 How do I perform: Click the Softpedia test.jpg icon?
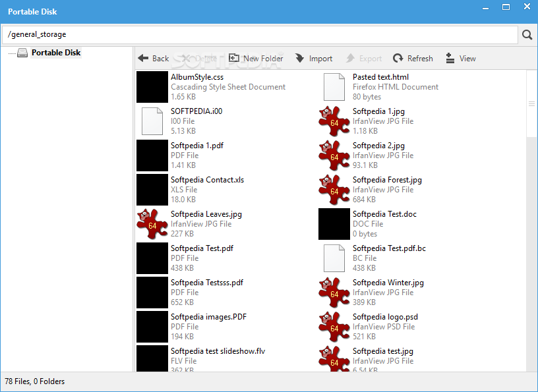pyautogui.click(x=334, y=358)
